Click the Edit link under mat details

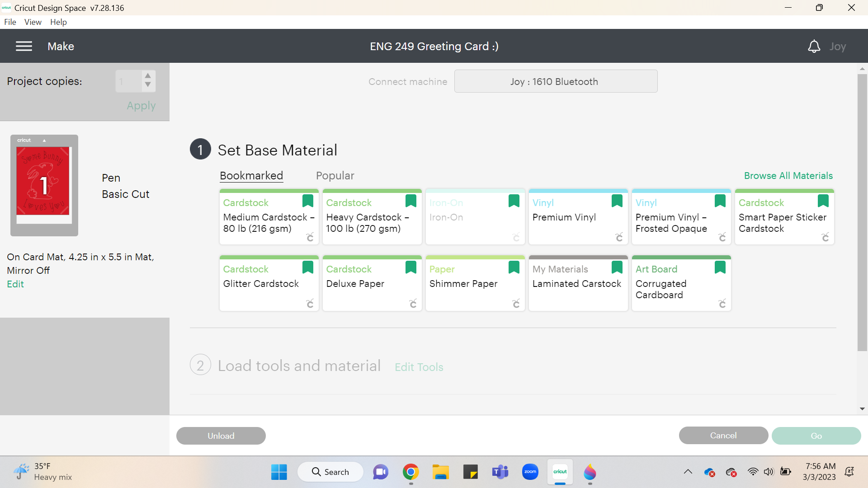click(x=15, y=284)
